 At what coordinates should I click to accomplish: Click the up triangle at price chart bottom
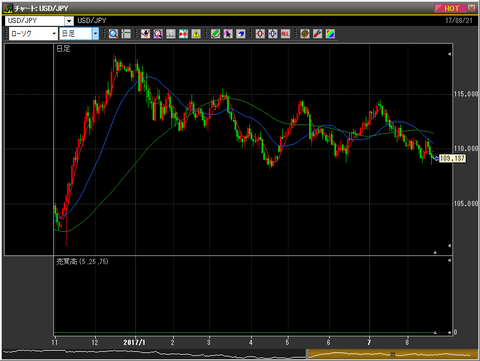tap(435, 252)
